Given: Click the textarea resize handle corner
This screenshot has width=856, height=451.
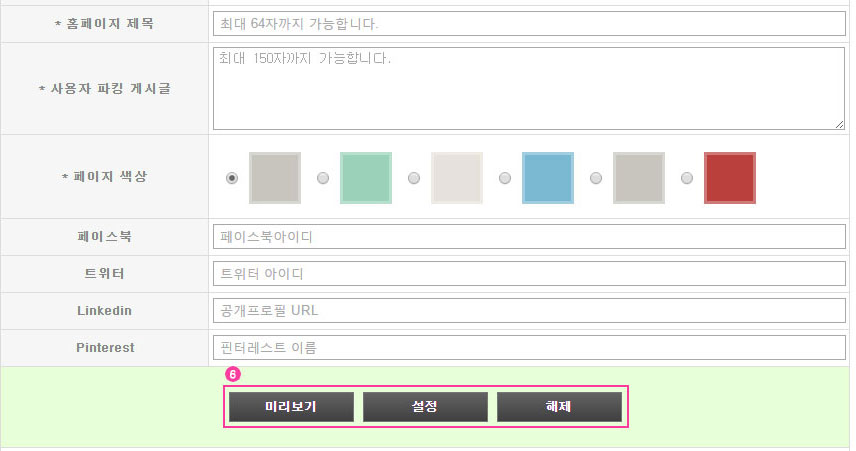Looking at the screenshot, I should pos(840,125).
